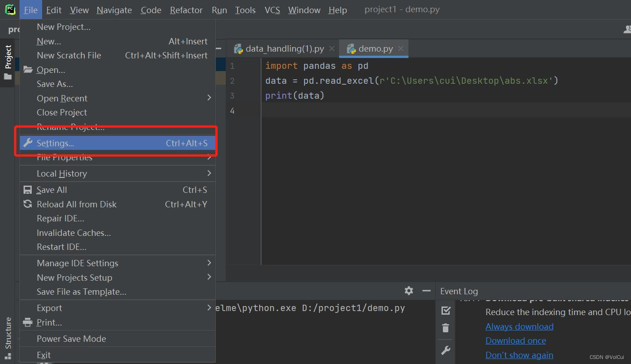The height and width of the screenshot is (364, 631).
Task: Choose Invalidate Caches...
Action: (117, 233)
